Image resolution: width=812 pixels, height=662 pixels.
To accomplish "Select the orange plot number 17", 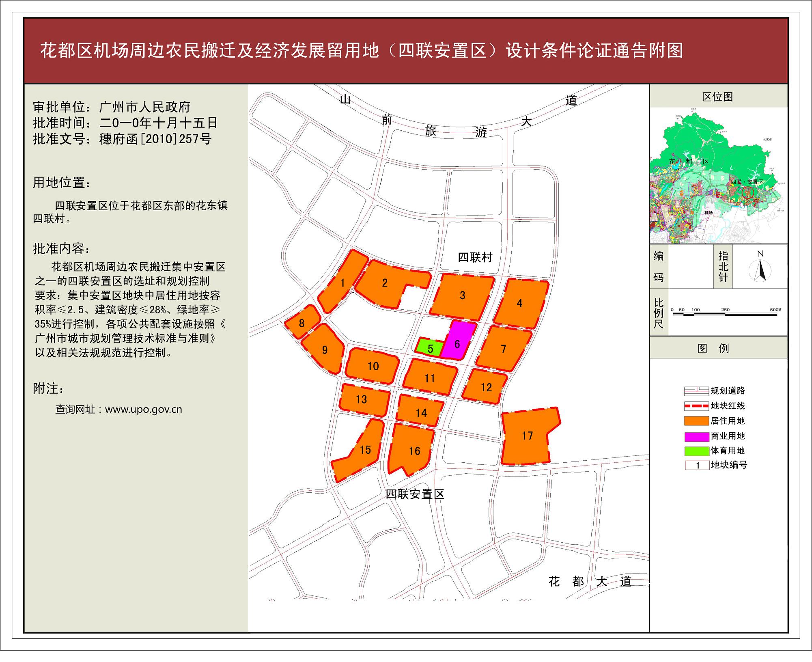I will [x=527, y=436].
